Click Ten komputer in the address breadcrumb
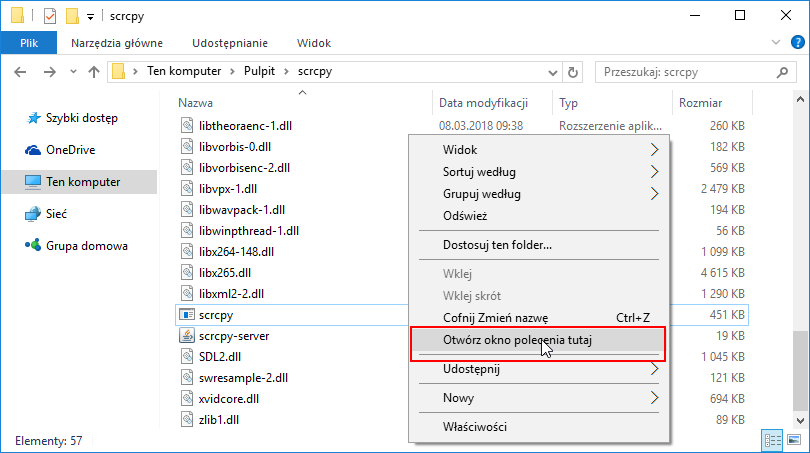This screenshot has width=810, height=453. coord(184,71)
